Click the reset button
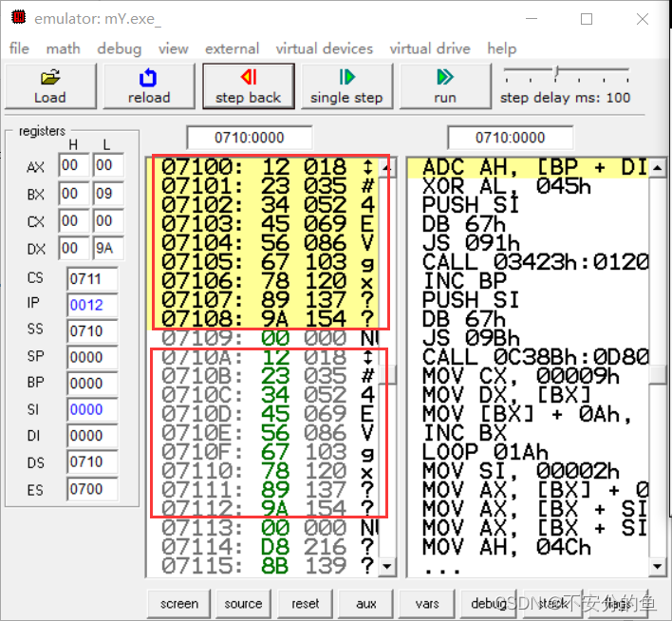This screenshot has width=672, height=621. click(x=305, y=604)
